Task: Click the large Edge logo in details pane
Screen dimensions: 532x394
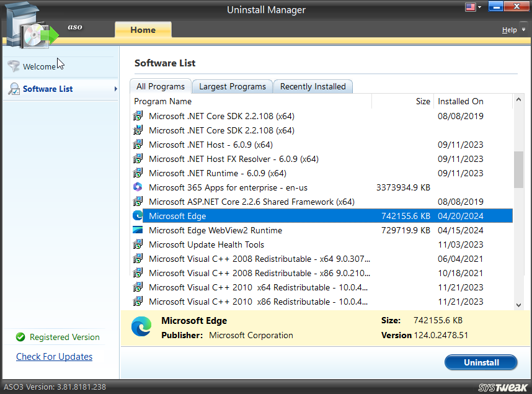Action: pos(141,327)
